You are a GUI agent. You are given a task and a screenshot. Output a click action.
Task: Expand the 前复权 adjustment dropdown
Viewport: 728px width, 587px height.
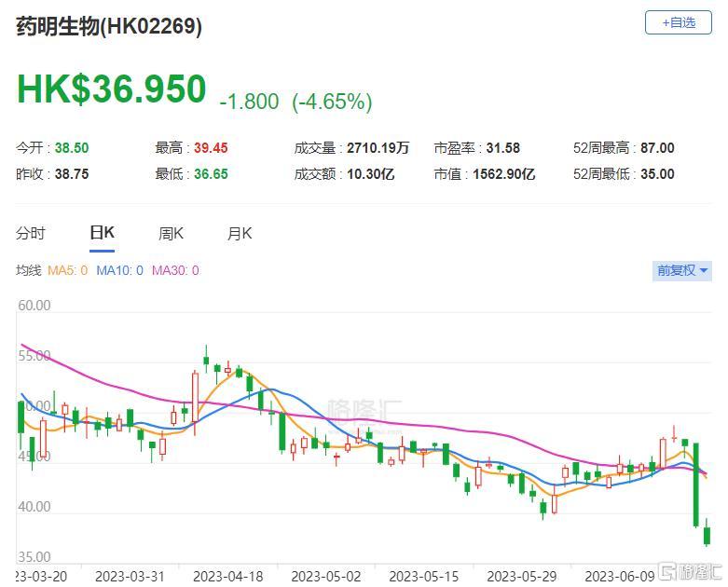coord(682,270)
